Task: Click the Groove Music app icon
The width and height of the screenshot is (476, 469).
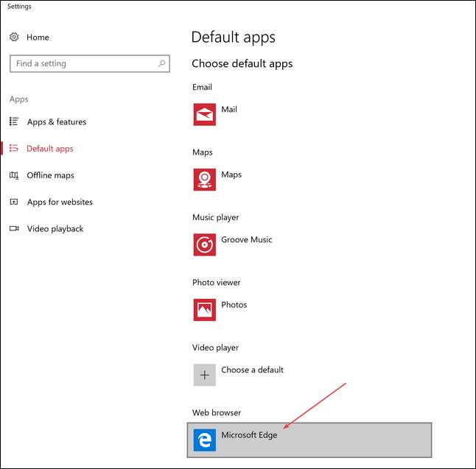Action: pyautogui.click(x=205, y=244)
